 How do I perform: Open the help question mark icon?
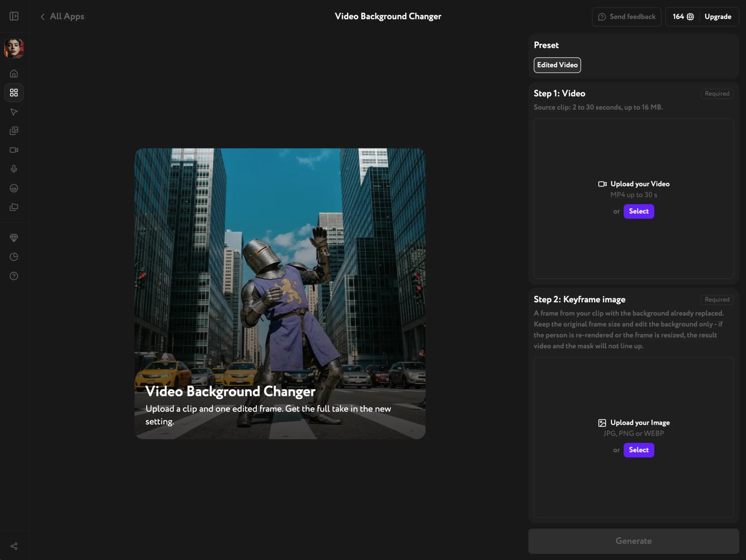pos(14,276)
